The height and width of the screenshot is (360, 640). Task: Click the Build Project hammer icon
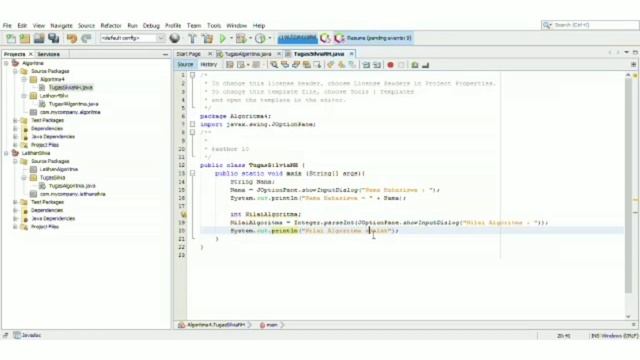[192, 38]
